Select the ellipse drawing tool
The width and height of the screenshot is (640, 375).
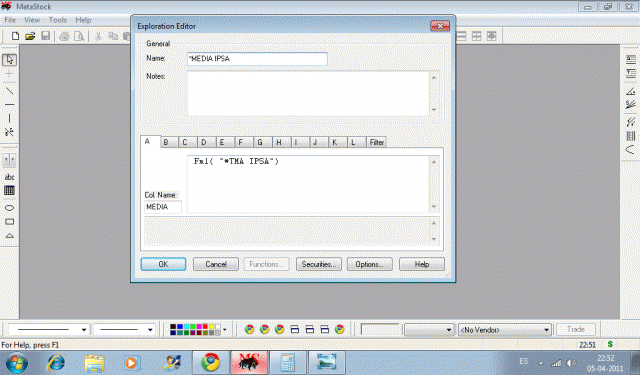tap(9, 208)
